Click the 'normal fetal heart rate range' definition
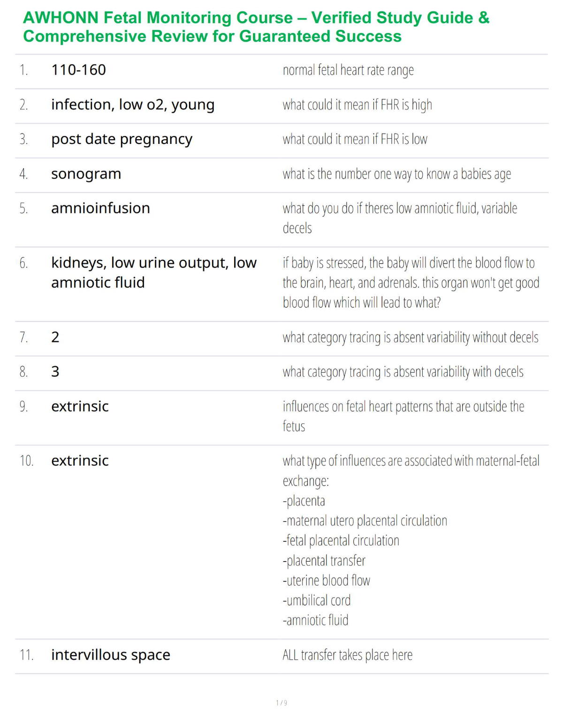The image size is (563, 728). pos(348,70)
